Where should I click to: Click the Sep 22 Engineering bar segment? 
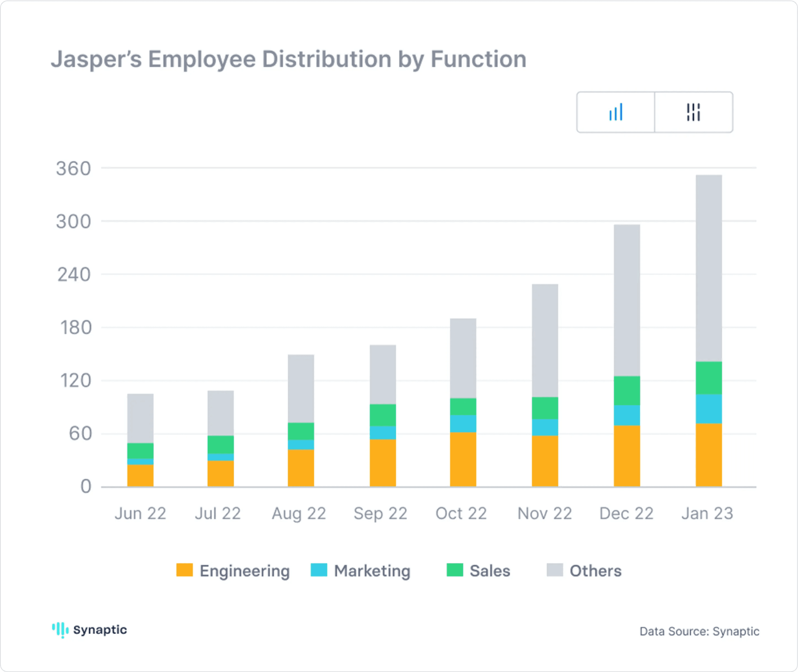383,462
